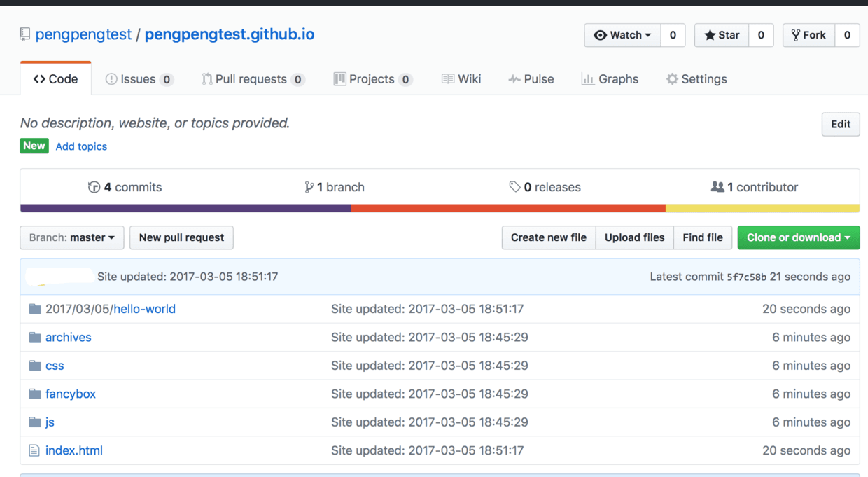This screenshot has height=477, width=868.
Task: Expand the Branch: master dropdown
Action: (x=72, y=237)
